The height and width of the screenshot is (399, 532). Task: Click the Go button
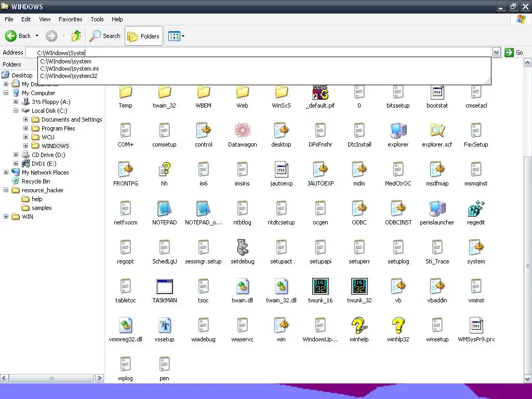pos(514,52)
